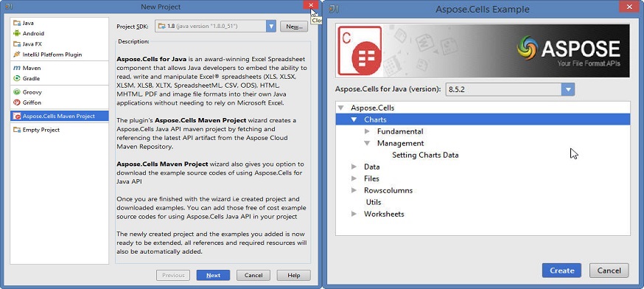Select the Worksheets tree item
644x289 pixels.
click(384, 215)
